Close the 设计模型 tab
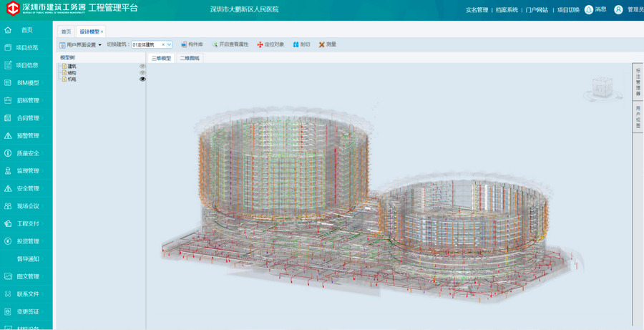Screen dimensions: 644x330 click(102, 31)
